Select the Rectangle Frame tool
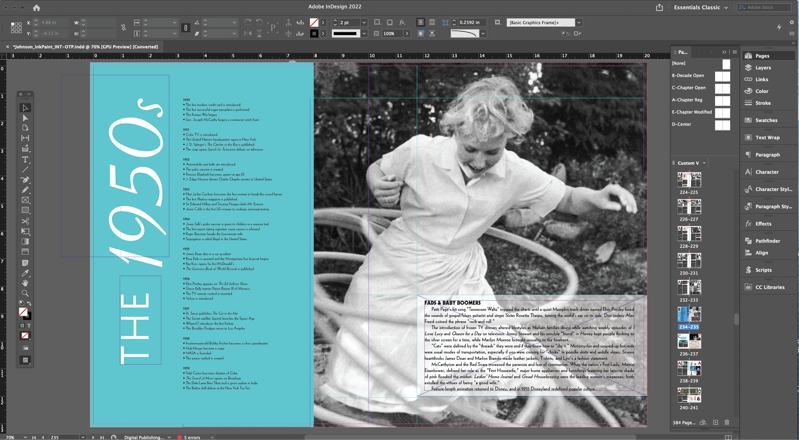 pos(25,200)
